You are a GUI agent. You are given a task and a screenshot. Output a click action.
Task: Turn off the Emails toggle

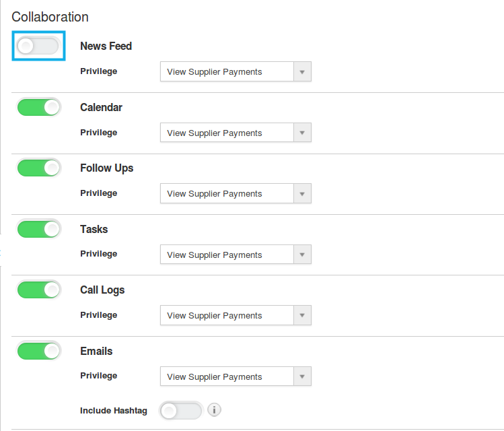(38, 351)
